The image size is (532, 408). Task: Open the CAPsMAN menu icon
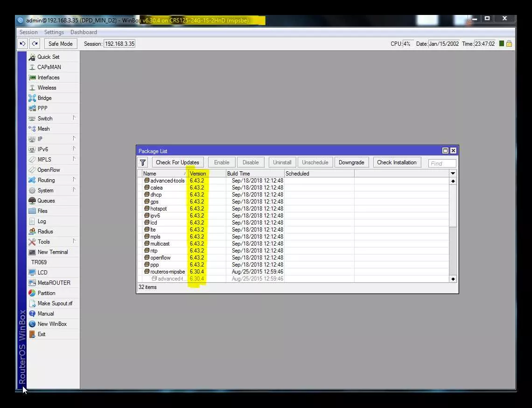pos(32,67)
